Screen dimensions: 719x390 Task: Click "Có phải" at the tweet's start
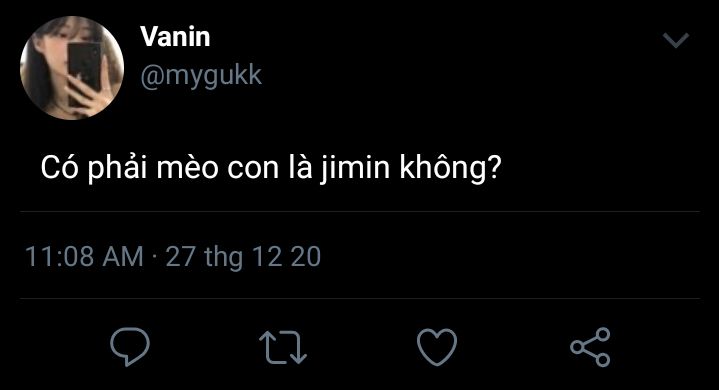click(x=94, y=169)
